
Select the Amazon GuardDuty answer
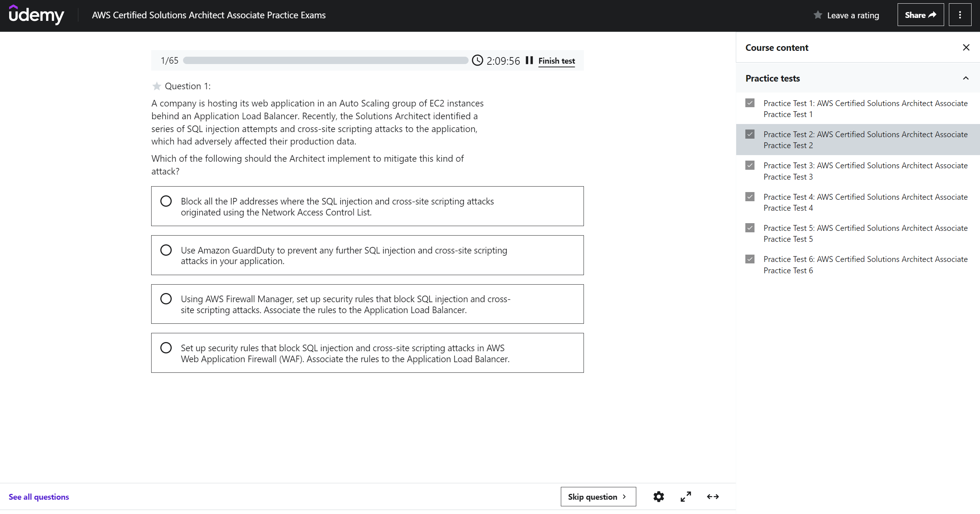click(367, 255)
